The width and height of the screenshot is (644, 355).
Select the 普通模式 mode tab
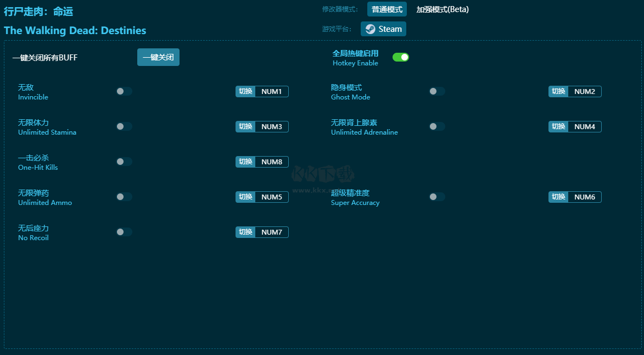click(387, 9)
